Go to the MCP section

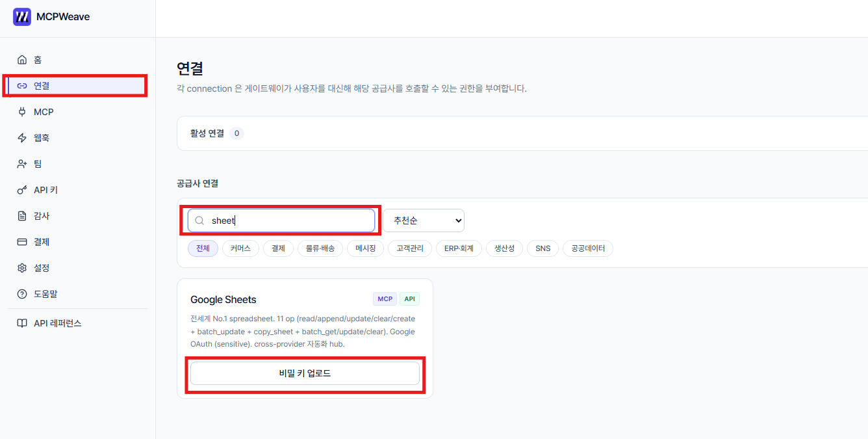pyautogui.click(x=77, y=112)
